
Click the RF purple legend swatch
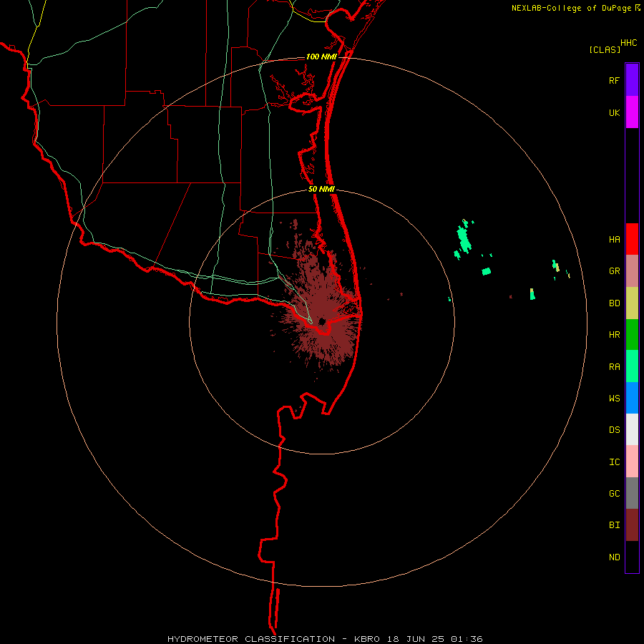(x=632, y=80)
